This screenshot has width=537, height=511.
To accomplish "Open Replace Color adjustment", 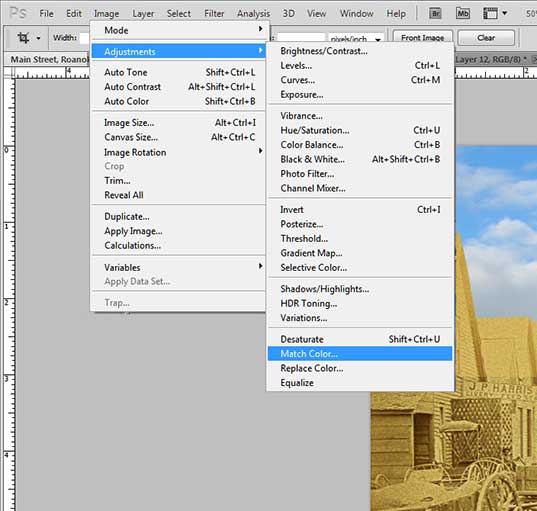I will [x=360, y=368].
